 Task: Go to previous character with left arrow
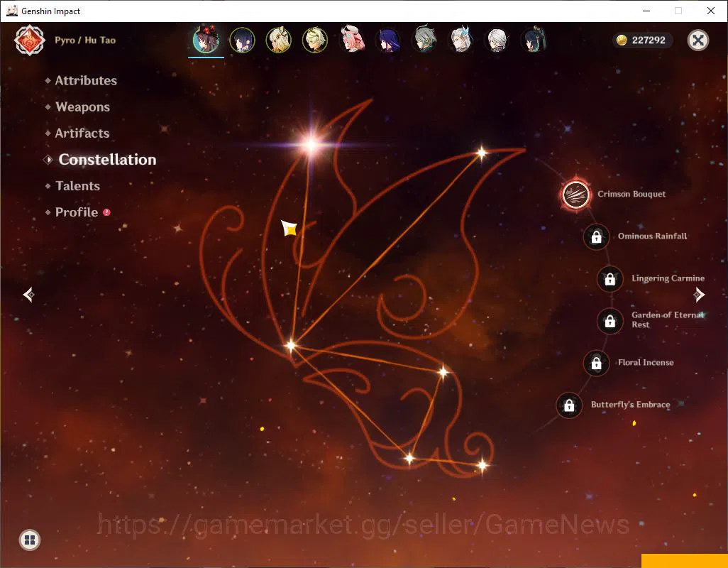coord(29,295)
